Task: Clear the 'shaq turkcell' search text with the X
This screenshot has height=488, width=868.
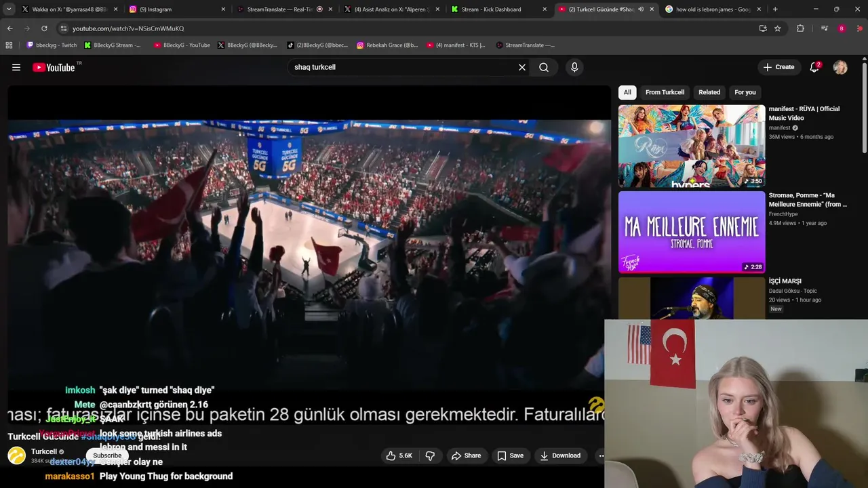Action: [x=522, y=67]
